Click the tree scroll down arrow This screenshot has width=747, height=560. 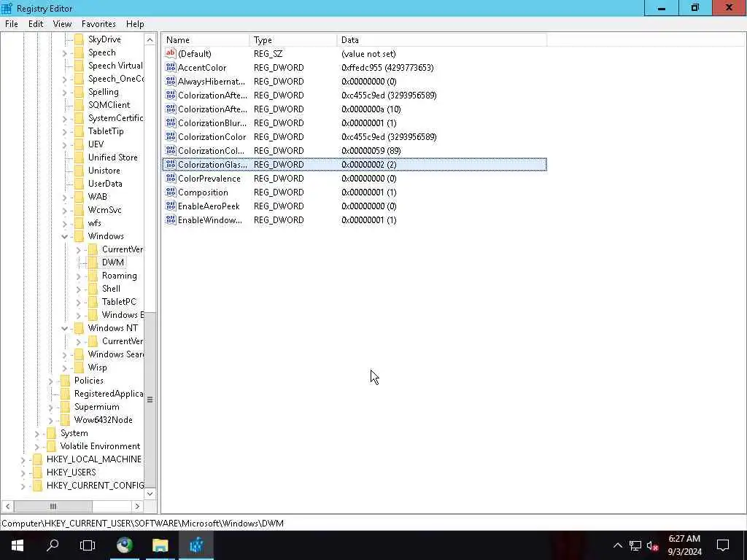coord(150,494)
